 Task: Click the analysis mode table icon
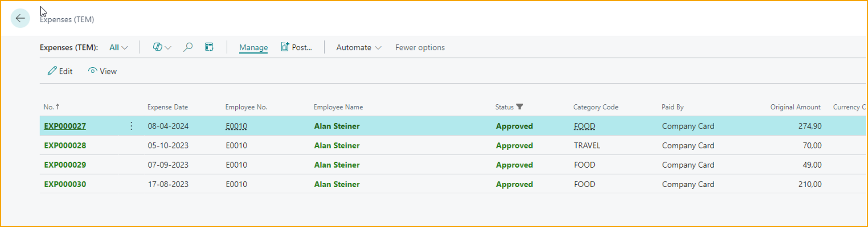(209, 47)
